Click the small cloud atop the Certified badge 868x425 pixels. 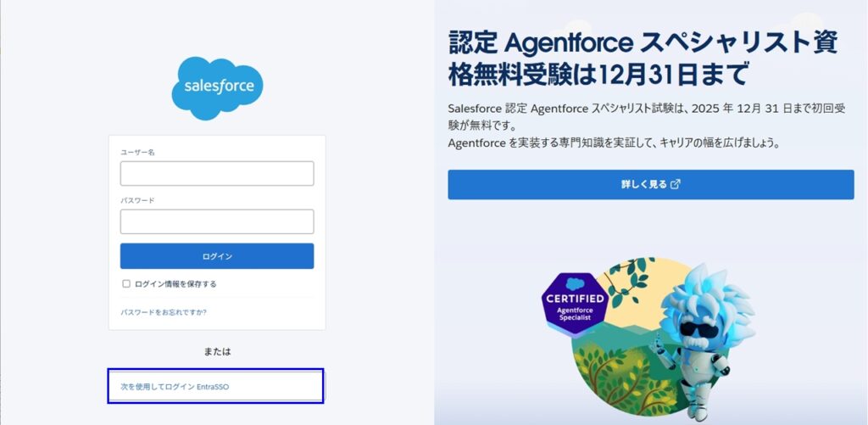pos(575,283)
